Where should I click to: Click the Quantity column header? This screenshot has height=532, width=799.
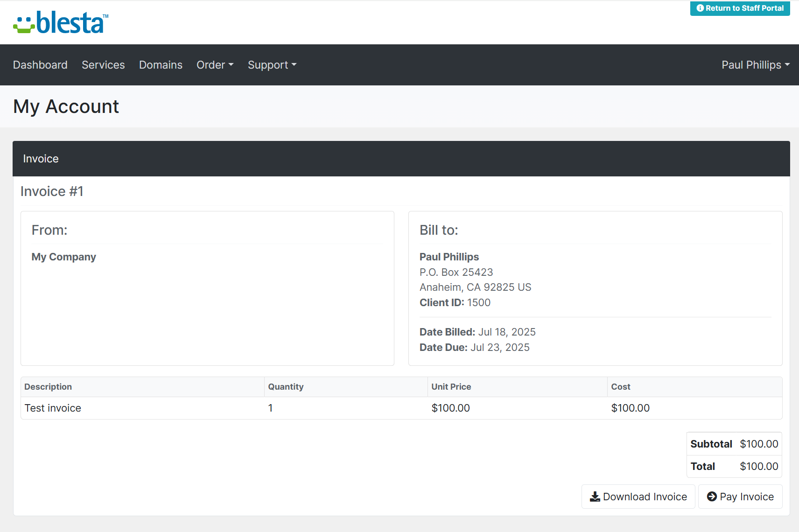click(286, 387)
